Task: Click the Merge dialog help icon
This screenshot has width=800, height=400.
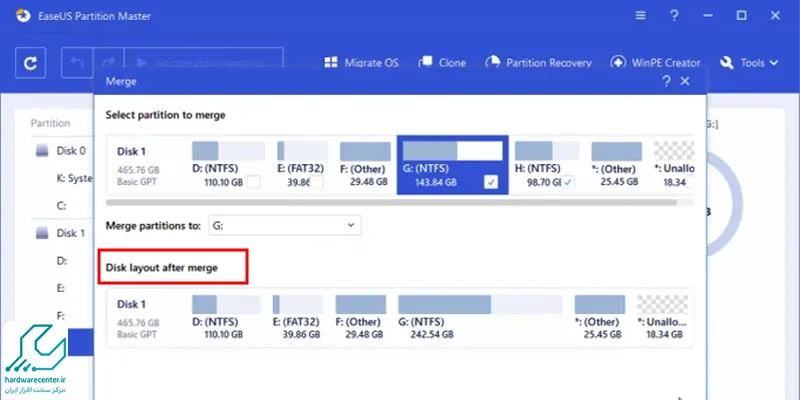Action: (666, 81)
